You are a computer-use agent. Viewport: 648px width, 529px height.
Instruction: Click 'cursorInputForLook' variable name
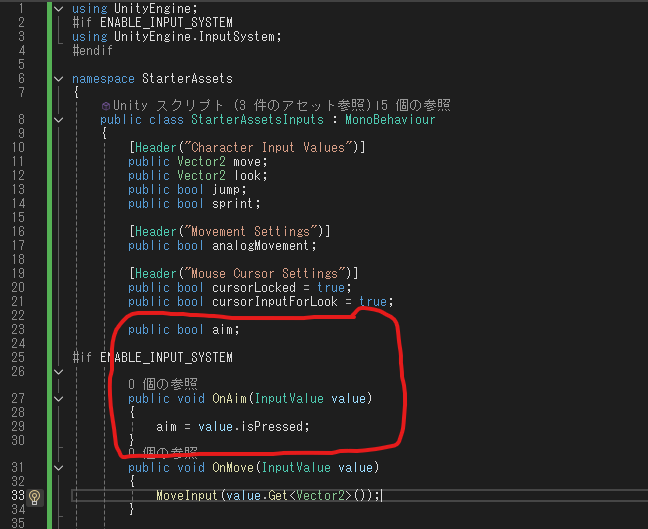click(275, 301)
